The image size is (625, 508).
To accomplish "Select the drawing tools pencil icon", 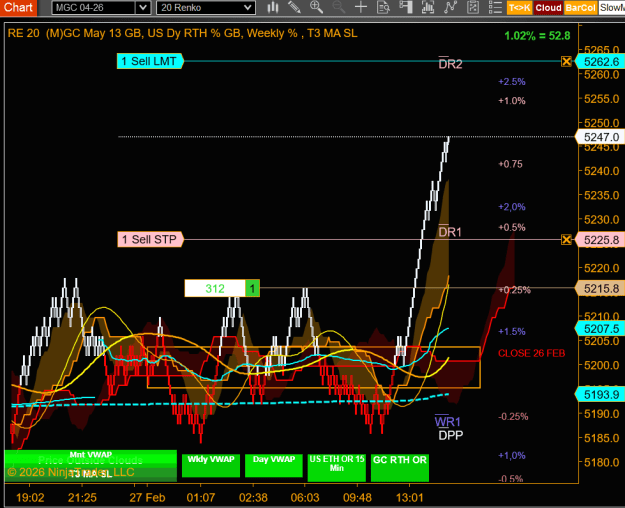I will [294, 7].
